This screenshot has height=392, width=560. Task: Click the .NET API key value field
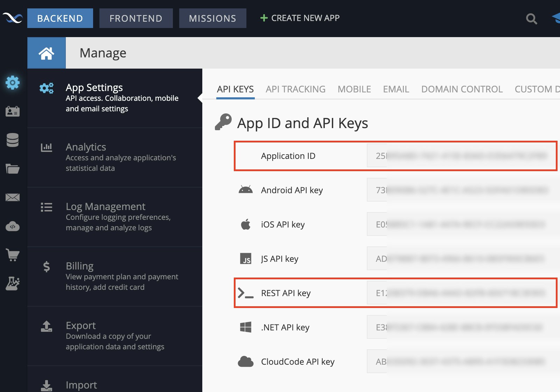pos(463,327)
